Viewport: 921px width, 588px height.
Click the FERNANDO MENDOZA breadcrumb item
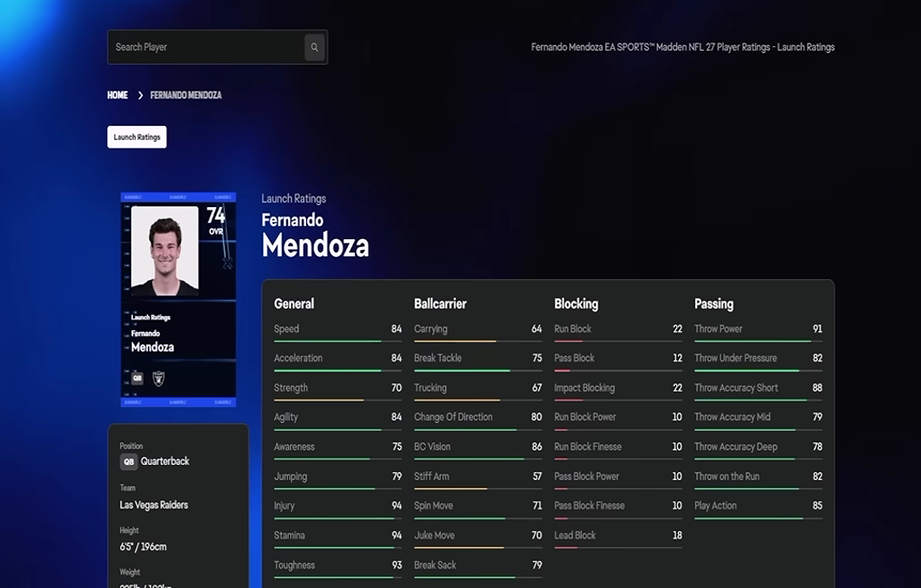(186, 95)
